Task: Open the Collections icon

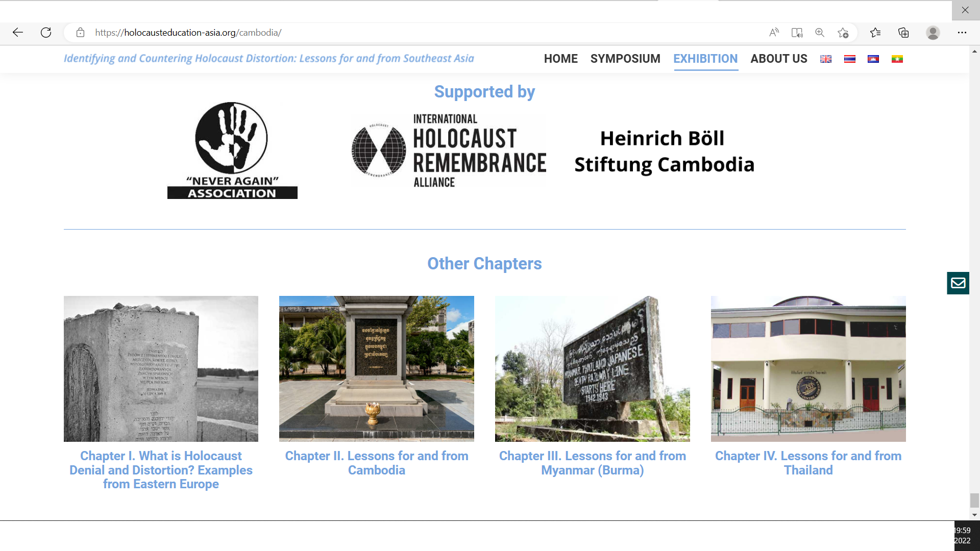Action: [903, 33]
